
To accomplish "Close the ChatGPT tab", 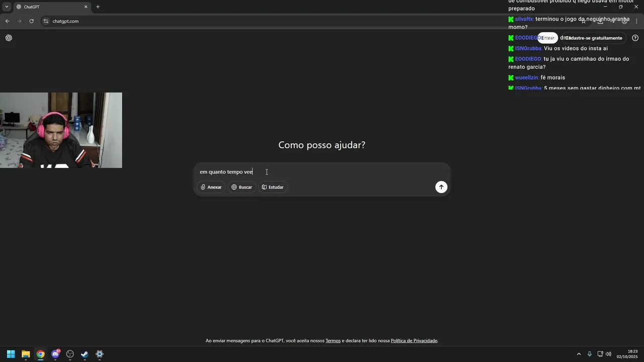I will point(86,7).
